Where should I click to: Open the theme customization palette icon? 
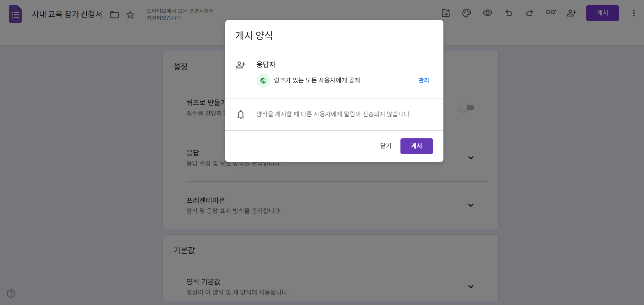click(x=466, y=13)
